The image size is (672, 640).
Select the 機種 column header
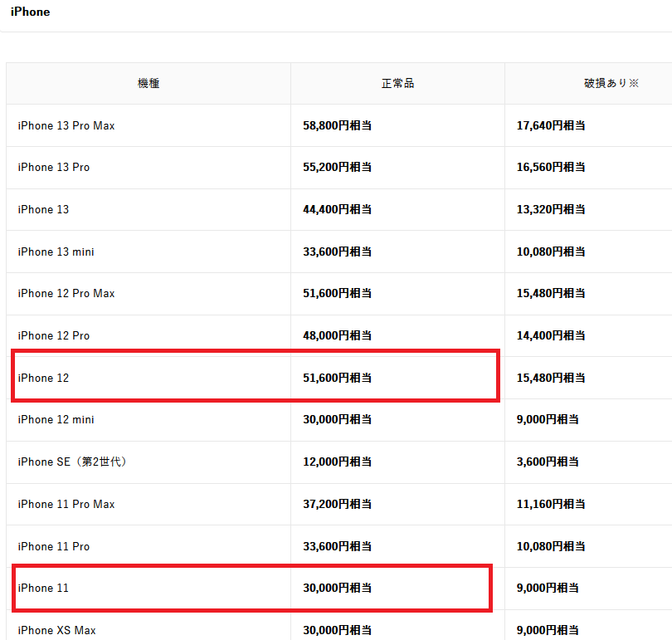click(149, 83)
